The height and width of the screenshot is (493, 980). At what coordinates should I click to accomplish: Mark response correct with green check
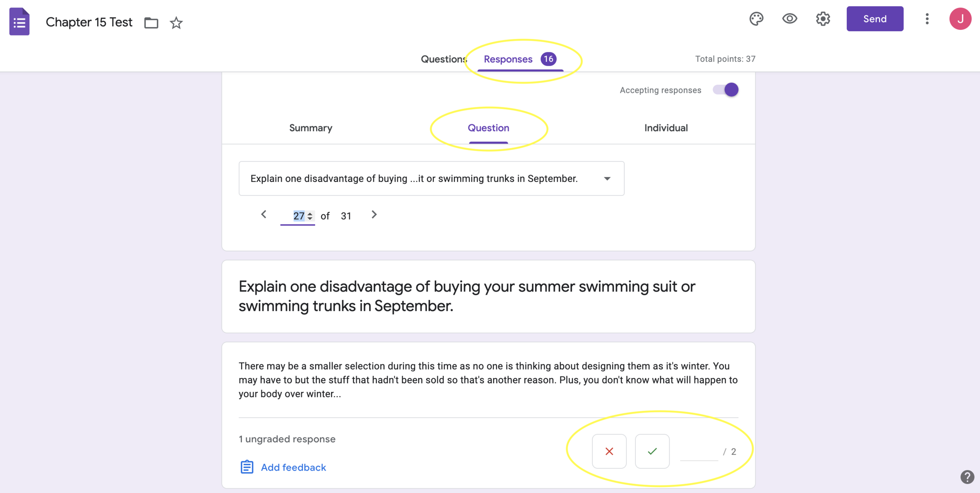click(x=652, y=451)
